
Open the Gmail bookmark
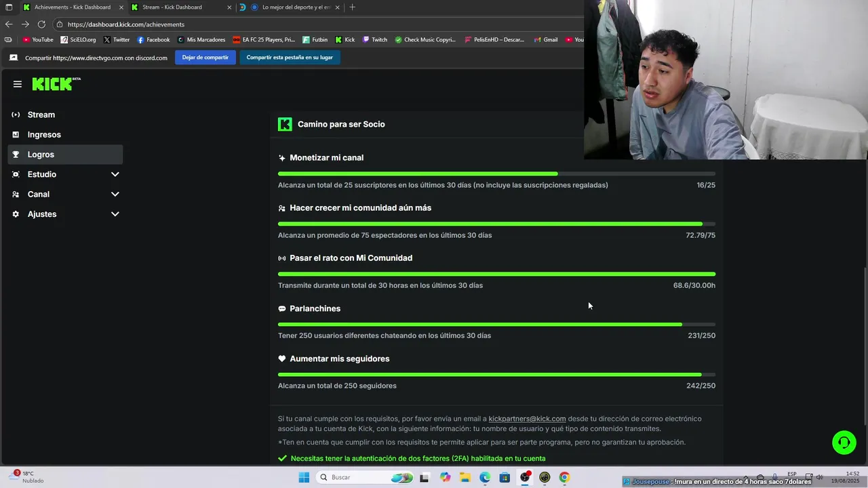pyautogui.click(x=545, y=40)
